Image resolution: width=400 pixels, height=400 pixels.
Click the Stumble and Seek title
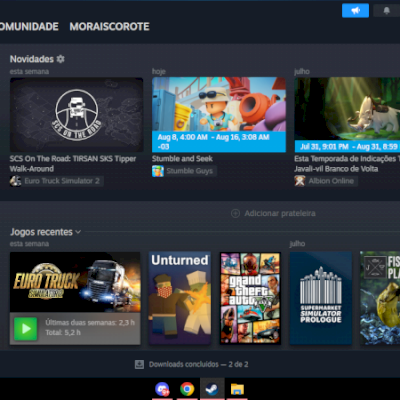click(182, 159)
